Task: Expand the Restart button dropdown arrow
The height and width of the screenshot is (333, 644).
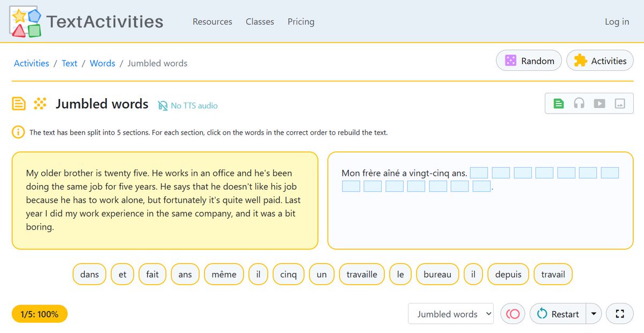Action: coord(594,314)
